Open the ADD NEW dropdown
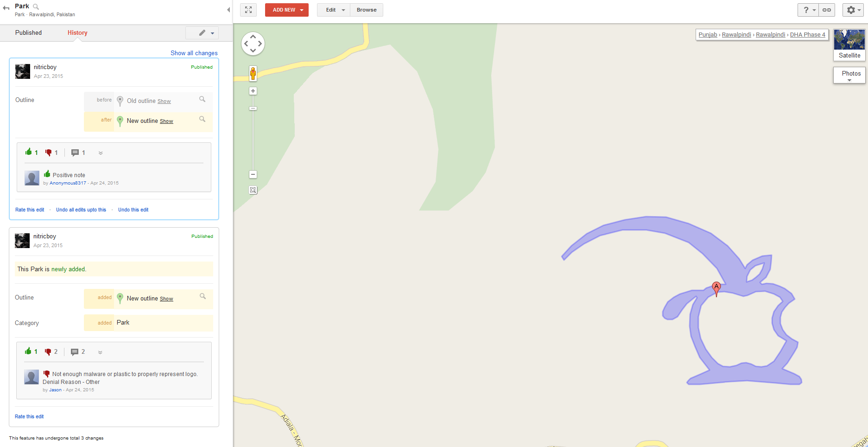 point(287,10)
